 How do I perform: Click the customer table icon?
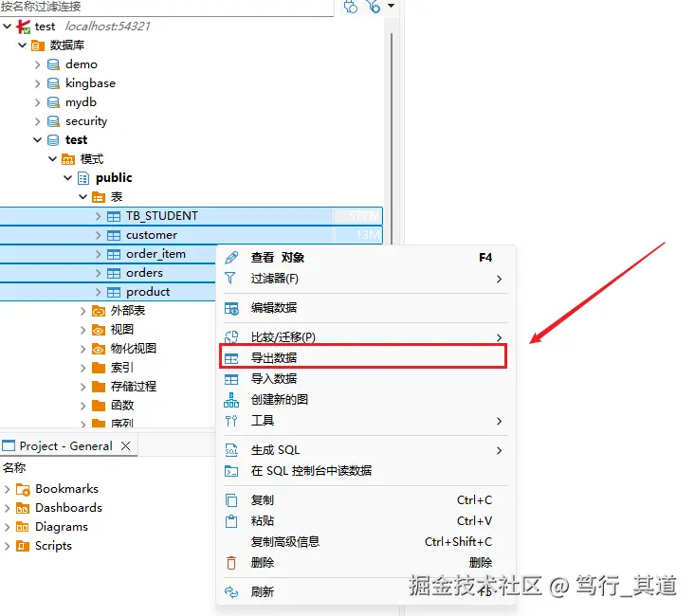(114, 235)
